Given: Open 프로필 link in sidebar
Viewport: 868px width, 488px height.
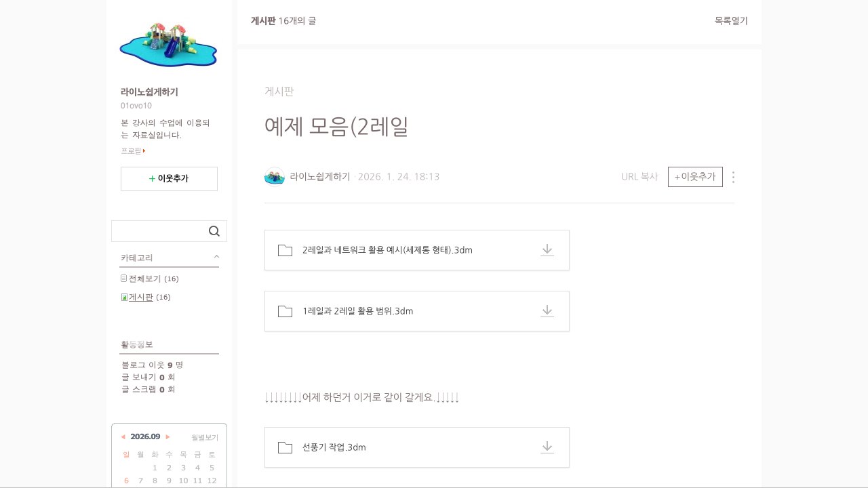Looking at the screenshot, I should click(x=133, y=151).
